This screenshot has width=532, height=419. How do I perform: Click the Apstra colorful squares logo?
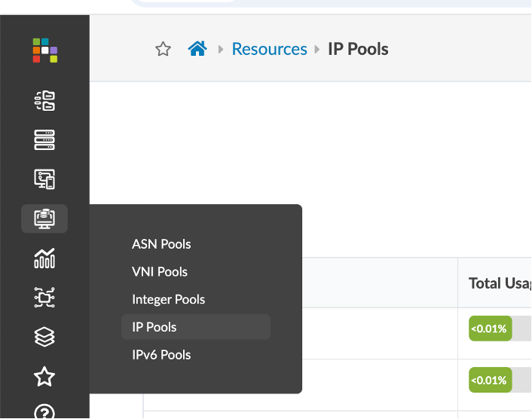44,50
